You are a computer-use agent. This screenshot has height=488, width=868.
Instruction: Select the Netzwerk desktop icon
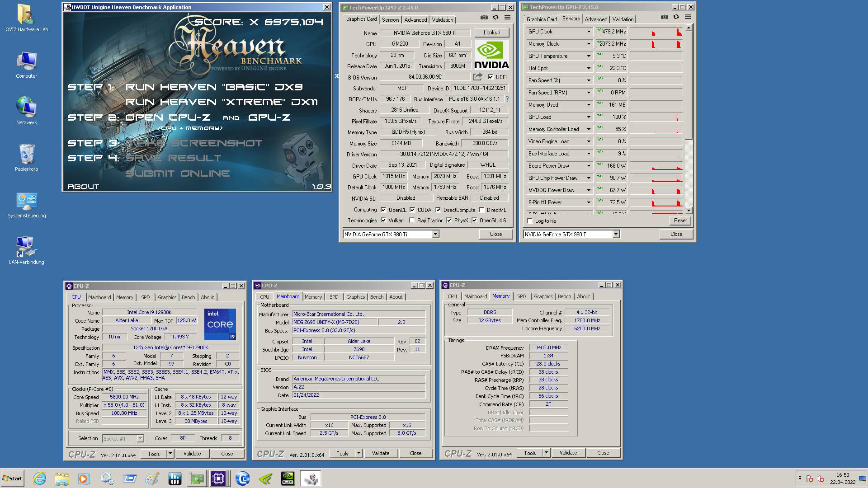click(26, 111)
